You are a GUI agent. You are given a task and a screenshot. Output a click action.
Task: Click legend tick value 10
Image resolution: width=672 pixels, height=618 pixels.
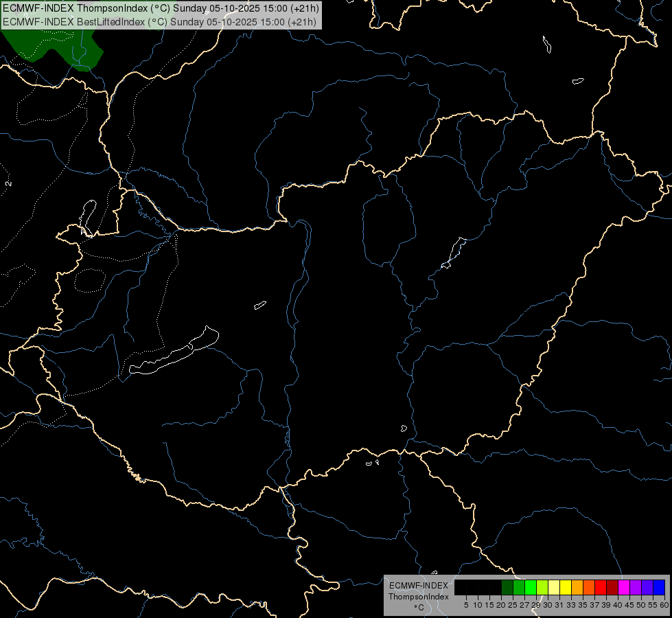478,605
